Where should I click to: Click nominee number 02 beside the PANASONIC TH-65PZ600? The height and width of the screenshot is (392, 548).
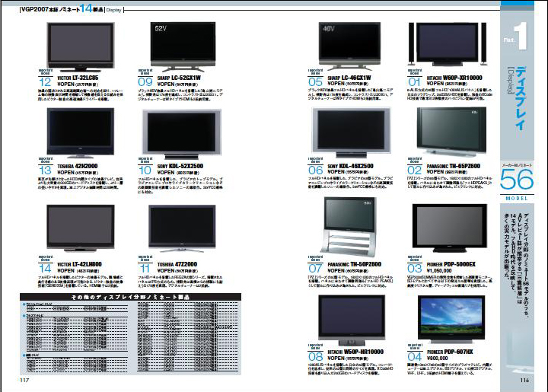[415, 171]
